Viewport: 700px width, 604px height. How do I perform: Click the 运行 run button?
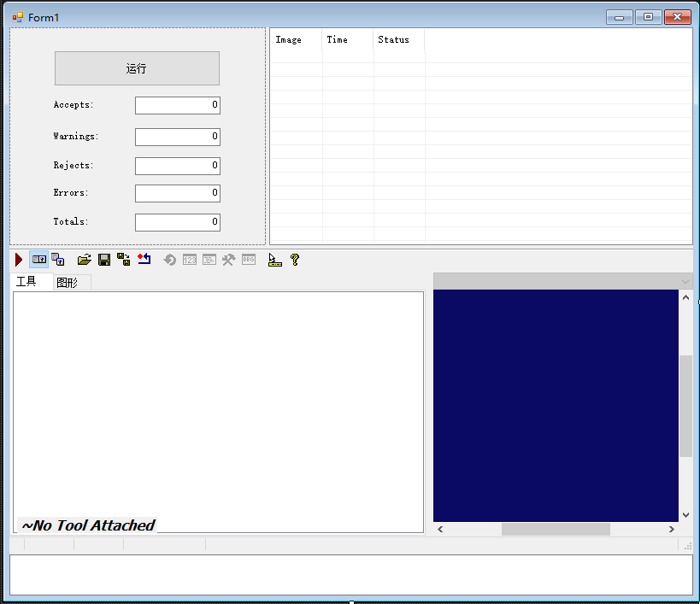[137, 68]
